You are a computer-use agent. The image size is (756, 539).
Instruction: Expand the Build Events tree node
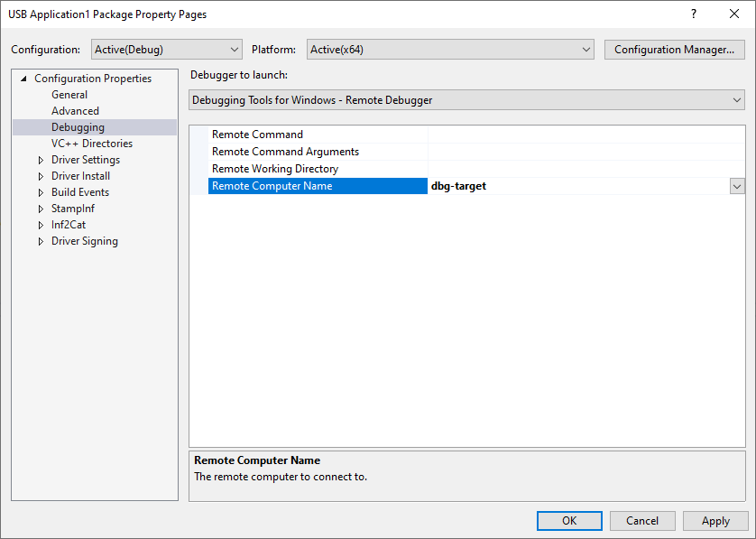pos(40,191)
